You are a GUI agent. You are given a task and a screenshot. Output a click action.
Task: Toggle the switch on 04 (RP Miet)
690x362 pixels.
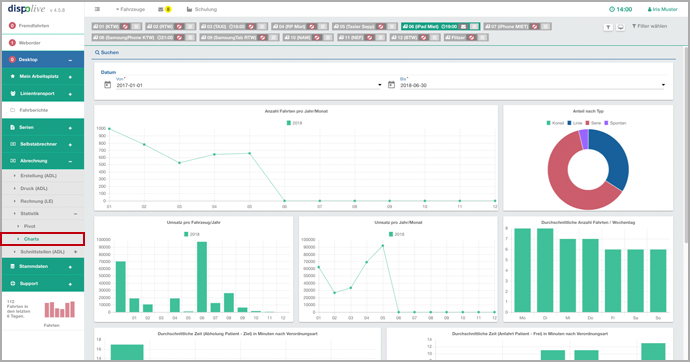323,26
